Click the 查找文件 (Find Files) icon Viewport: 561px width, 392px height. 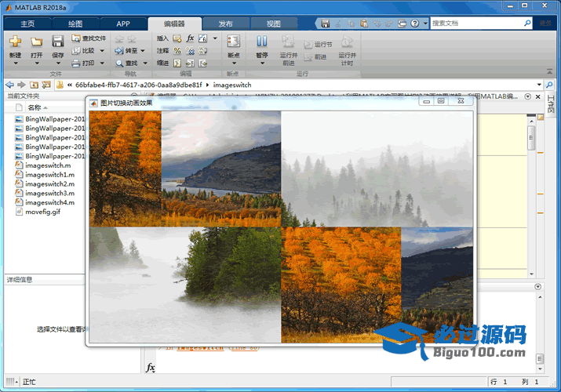[77, 38]
